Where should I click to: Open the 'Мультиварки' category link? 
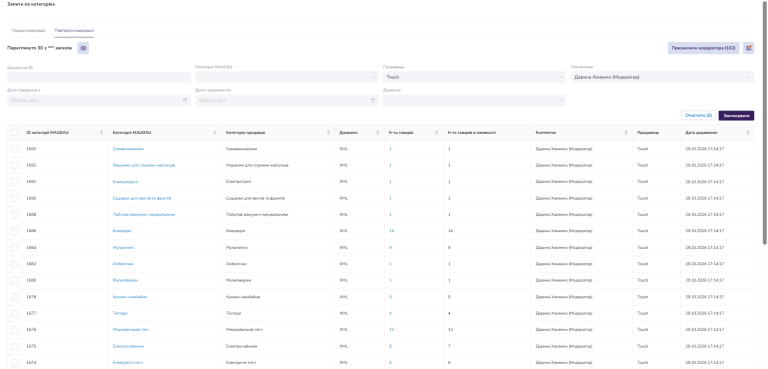tap(125, 280)
